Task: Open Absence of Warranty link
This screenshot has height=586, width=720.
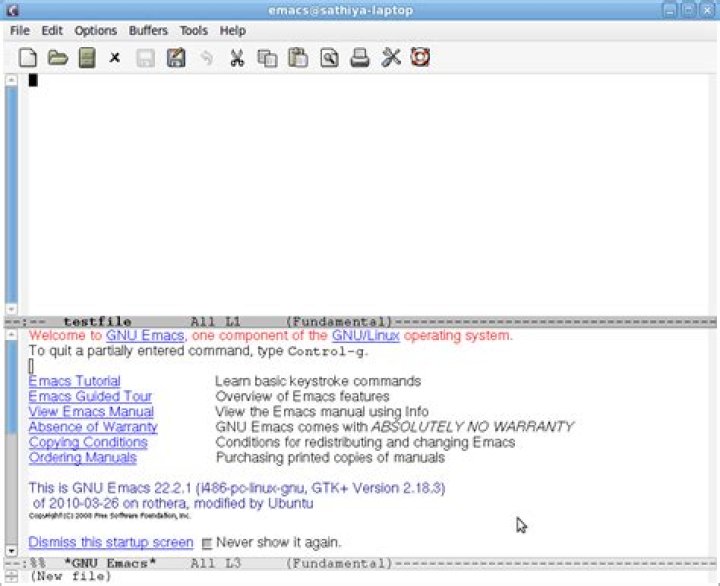Action: pos(93,427)
